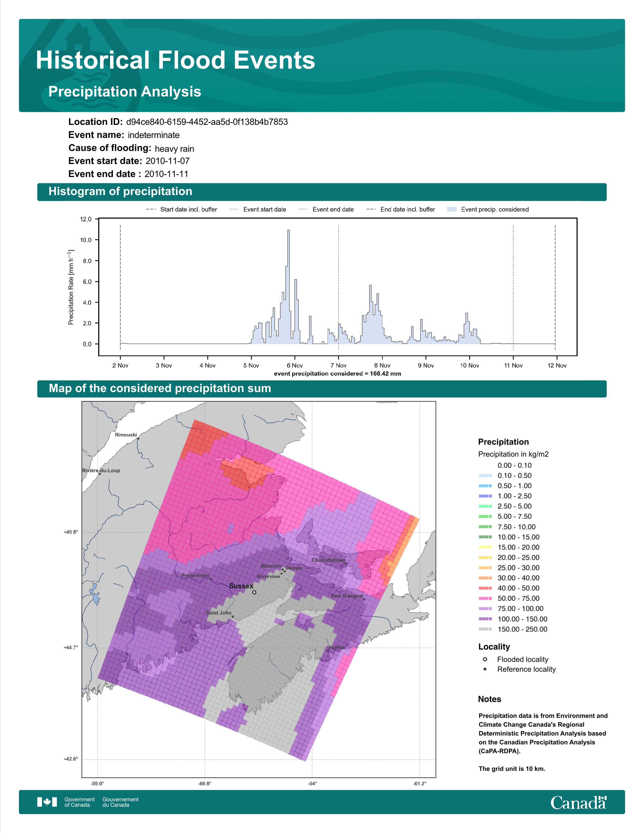Click the Government of Canada flag icon

(47, 802)
